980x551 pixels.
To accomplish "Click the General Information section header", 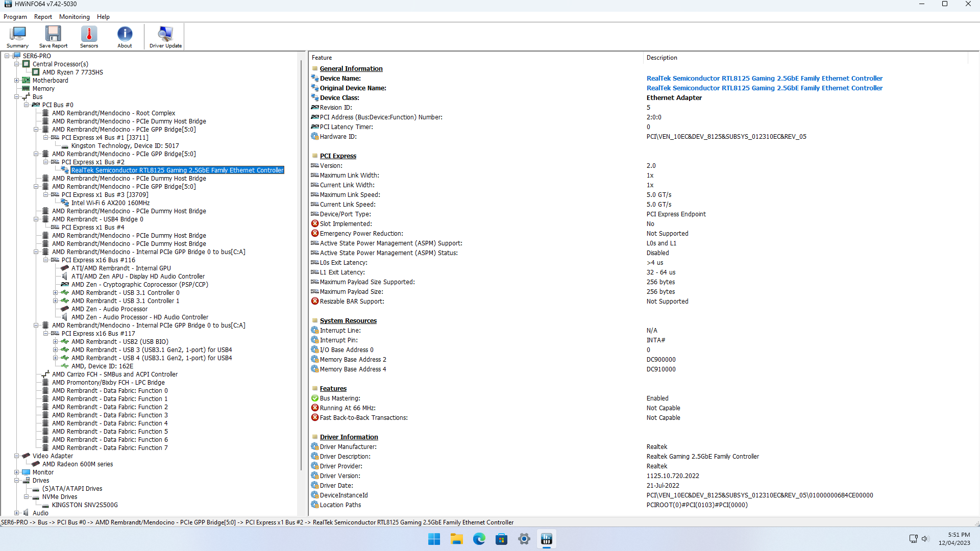I will 351,68.
